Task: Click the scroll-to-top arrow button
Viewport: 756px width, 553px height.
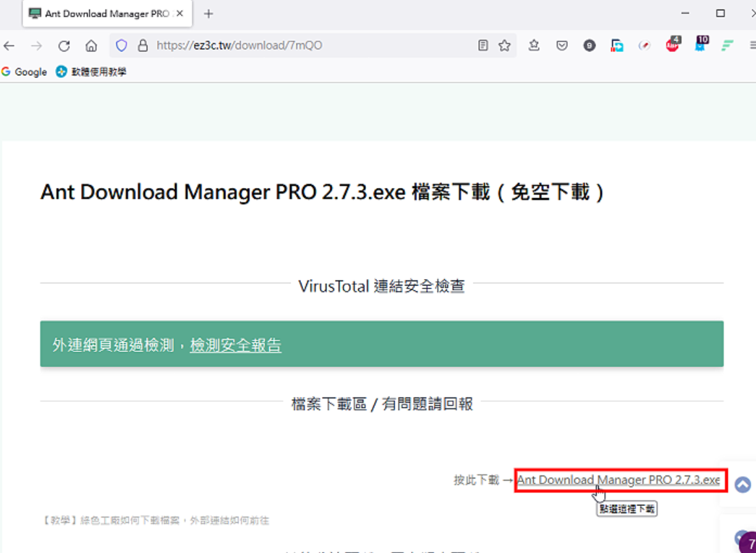Action: pos(742,484)
